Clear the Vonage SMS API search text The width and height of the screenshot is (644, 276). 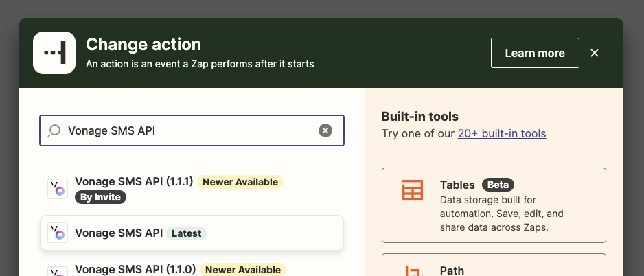click(x=325, y=130)
